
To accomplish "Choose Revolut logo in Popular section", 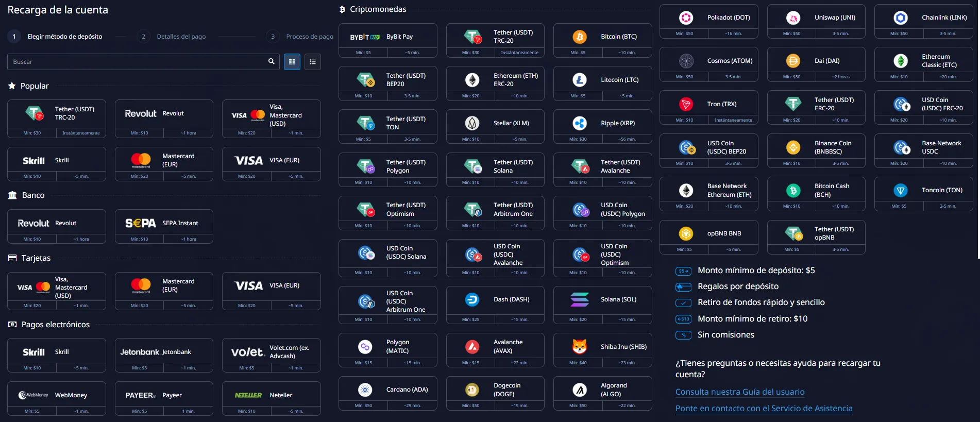I will 141,113.
